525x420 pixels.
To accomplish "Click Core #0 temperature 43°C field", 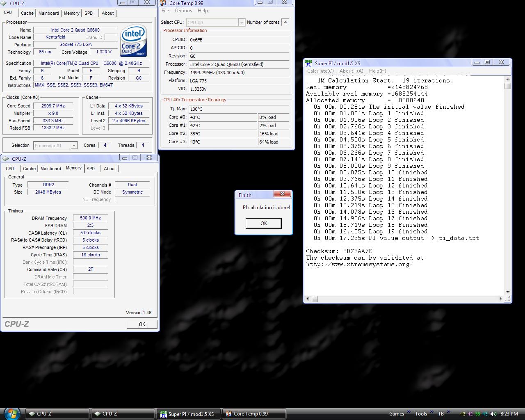I will [223, 117].
